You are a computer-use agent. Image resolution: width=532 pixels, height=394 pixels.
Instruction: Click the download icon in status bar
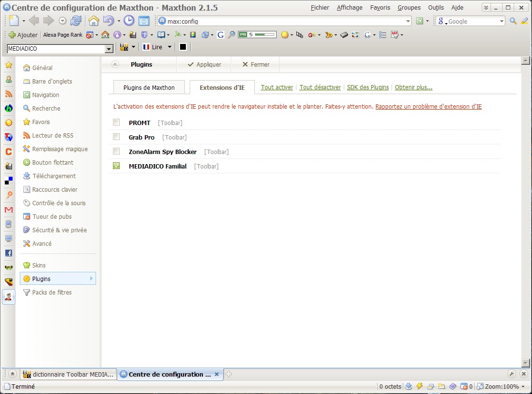click(409, 386)
